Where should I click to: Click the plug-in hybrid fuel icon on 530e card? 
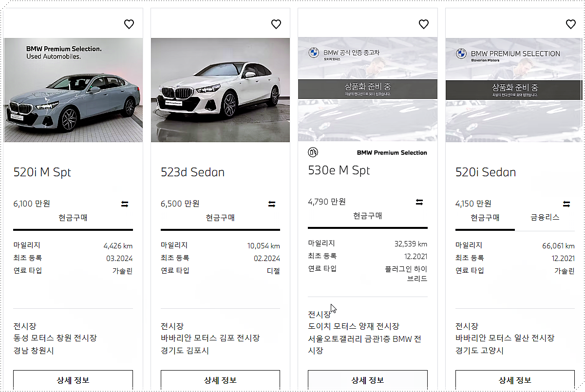point(313,152)
